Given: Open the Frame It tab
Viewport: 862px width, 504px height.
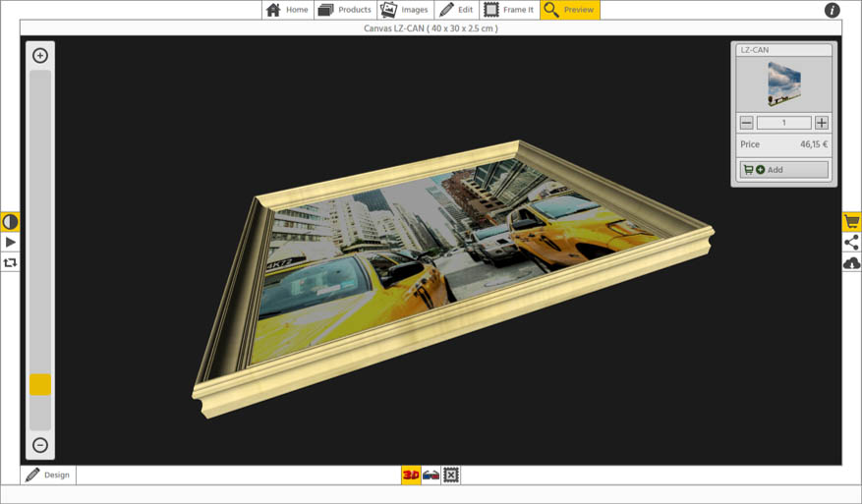Looking at the screenshot, I should coord(509,10).
